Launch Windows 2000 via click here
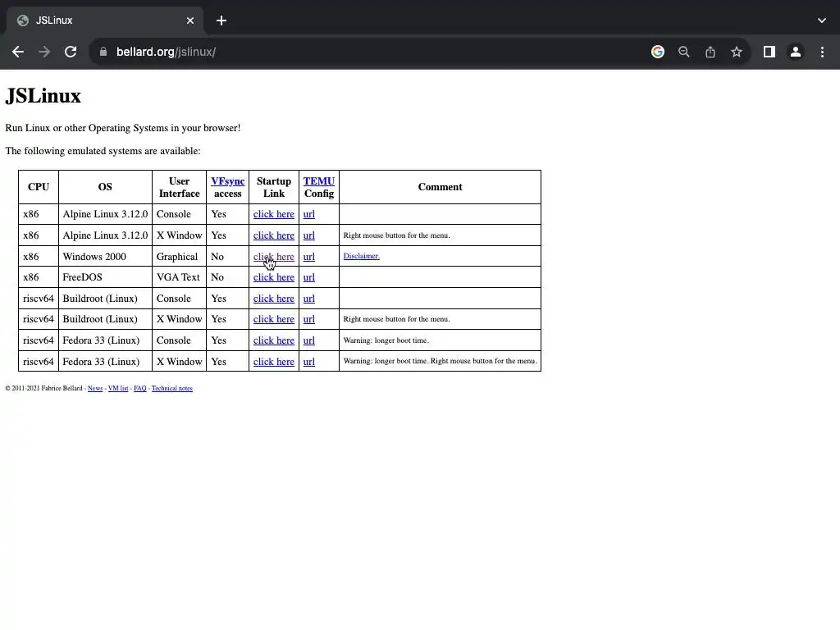Image resolution: width=840 pixels, height=630 pixels. (x=274, y=257)
